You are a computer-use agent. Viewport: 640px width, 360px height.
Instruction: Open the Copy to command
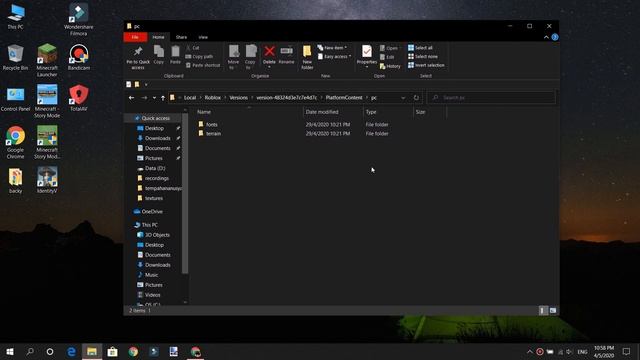[x=250, y=57]
